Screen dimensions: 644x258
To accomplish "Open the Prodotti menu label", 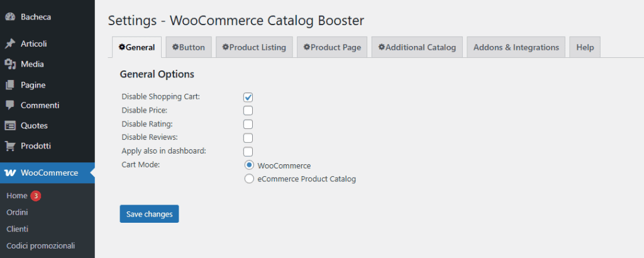I will (x=36, y=146).
